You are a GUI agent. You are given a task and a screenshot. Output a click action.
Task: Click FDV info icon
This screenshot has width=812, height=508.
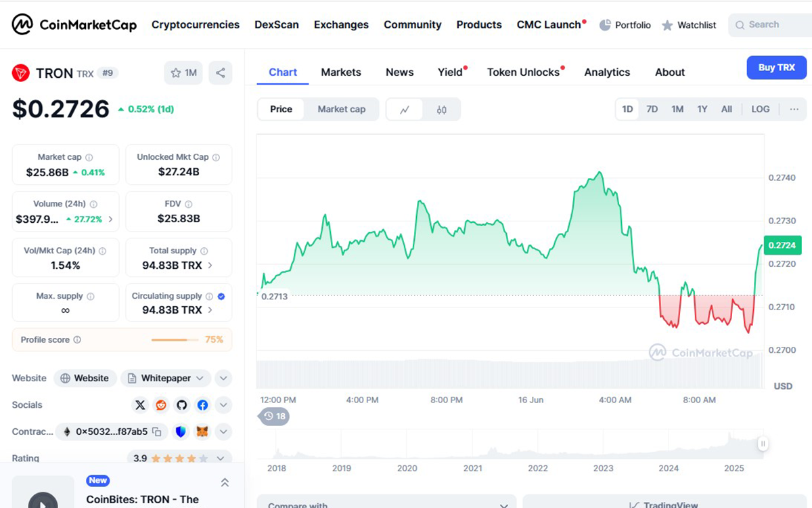click(189, 204)
